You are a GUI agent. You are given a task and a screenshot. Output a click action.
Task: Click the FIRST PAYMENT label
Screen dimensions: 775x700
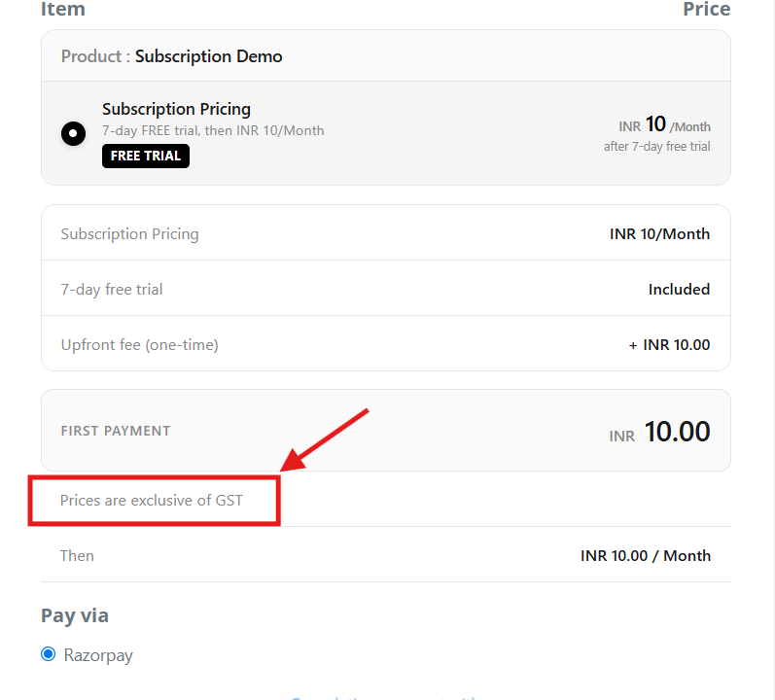tap(116, 431)
